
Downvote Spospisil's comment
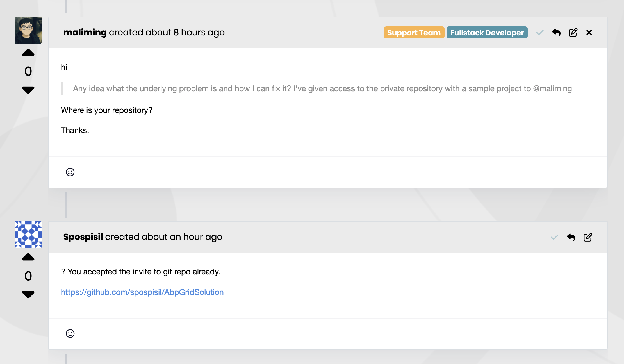[28, 294]
